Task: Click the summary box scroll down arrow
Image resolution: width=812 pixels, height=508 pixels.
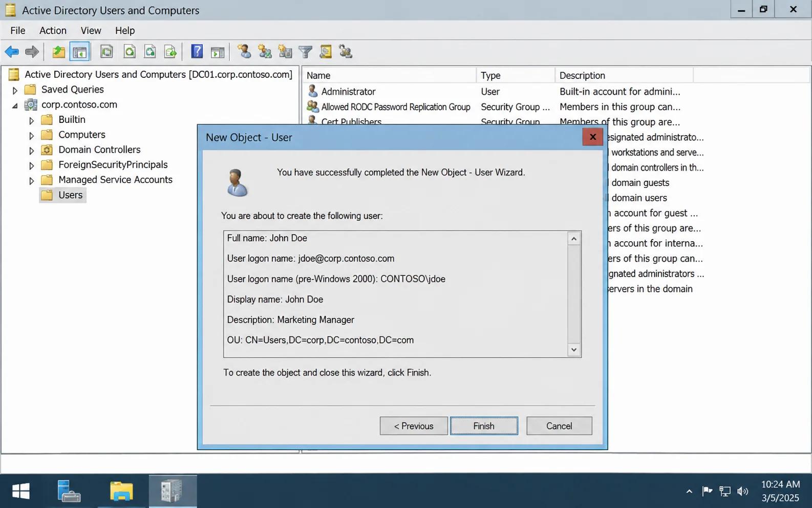Action: click(x=574, y=350)
